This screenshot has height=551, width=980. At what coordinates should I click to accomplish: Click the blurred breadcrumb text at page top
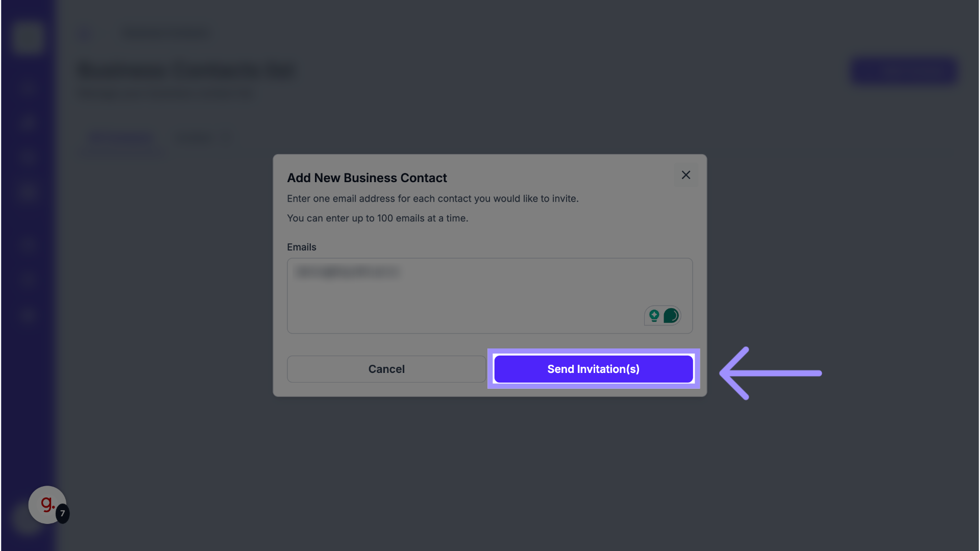tap(166, 34)
